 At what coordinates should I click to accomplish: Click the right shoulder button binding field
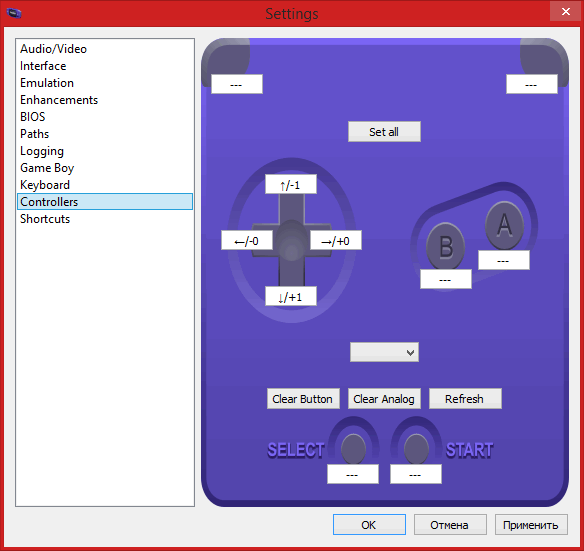[x=531, y=84]
